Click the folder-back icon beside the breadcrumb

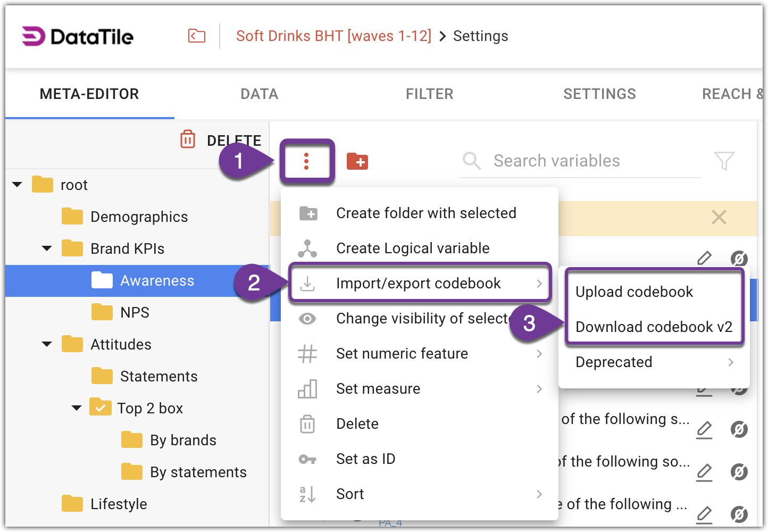point(196,36)
